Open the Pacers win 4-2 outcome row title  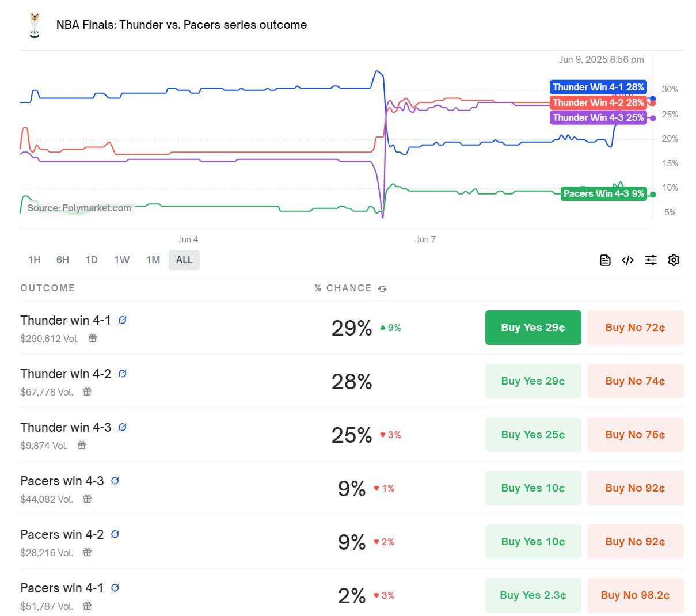coord(62,534)
